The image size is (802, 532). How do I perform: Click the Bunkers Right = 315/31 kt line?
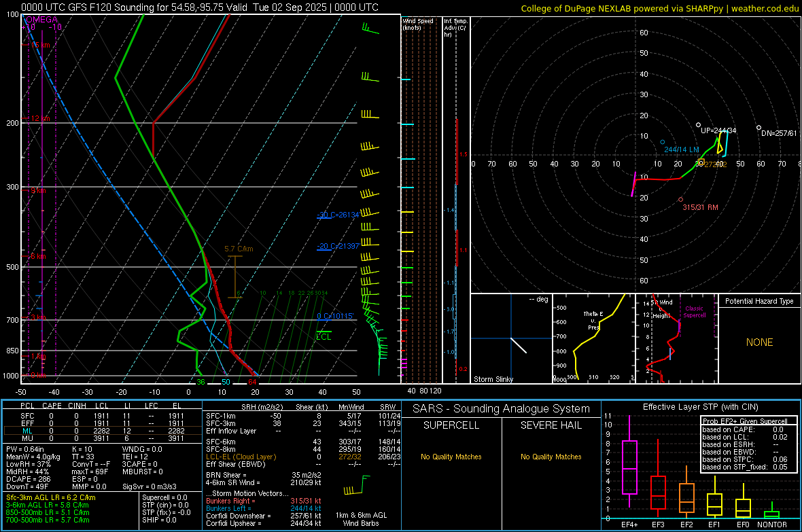pyautogui.click(x=264, y=501)
